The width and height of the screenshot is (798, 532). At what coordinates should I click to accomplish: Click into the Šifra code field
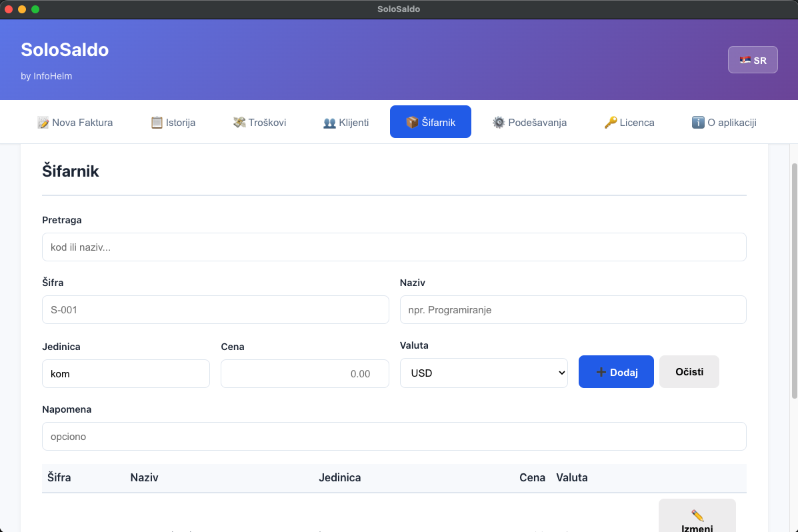click(215, 310)
